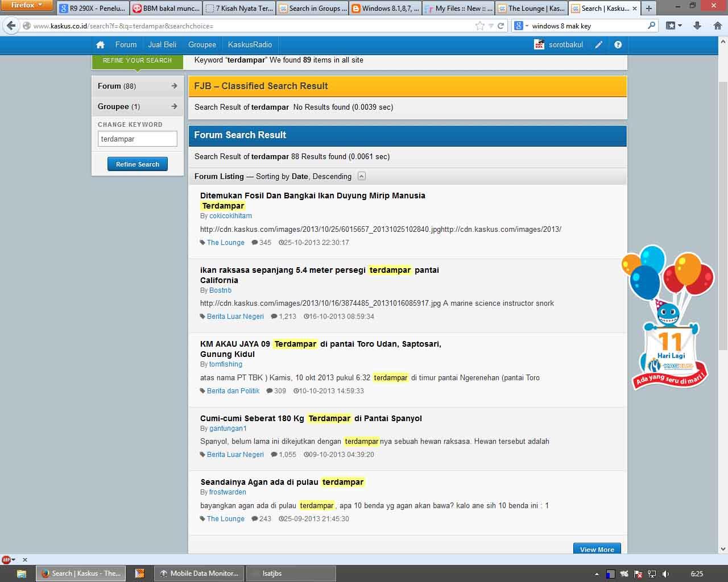The height and width of the screenshot is (582, 728).
Task: Click the browser back arrow button
Action: coord(11,26)
